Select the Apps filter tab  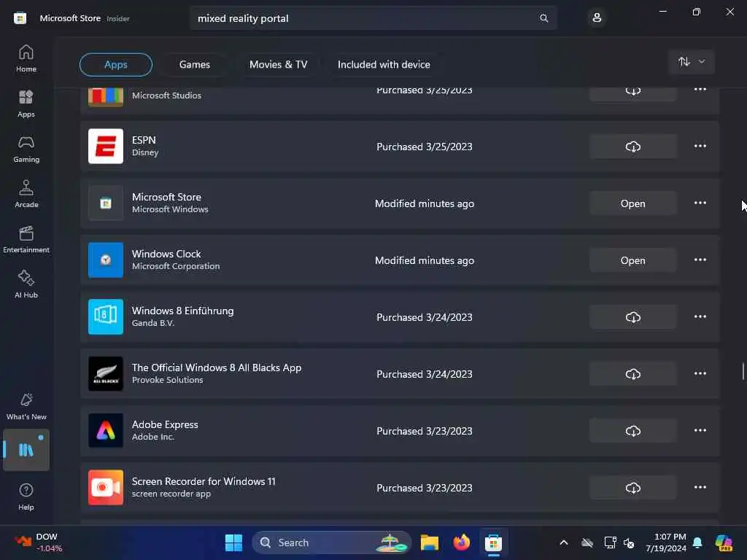click(116, 65)
